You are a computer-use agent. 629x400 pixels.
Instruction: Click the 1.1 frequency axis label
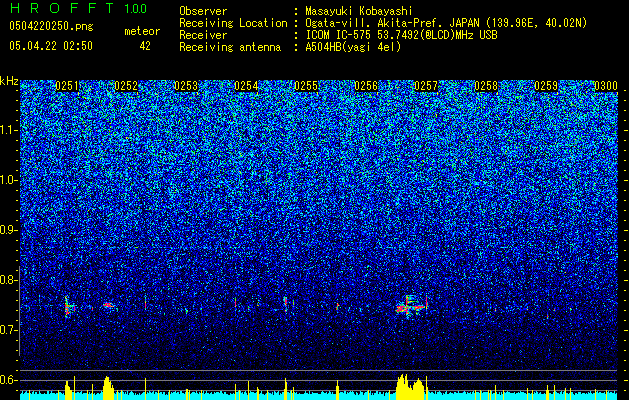tap(8, 130)
